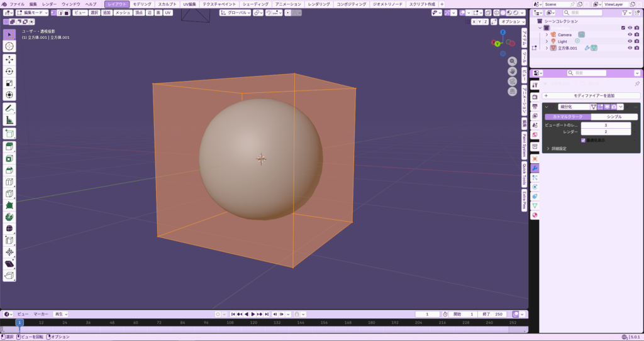The width and height of the screenshot is (644, 341).
Task: Select the 3D Cursor tool
Action: 9,46
